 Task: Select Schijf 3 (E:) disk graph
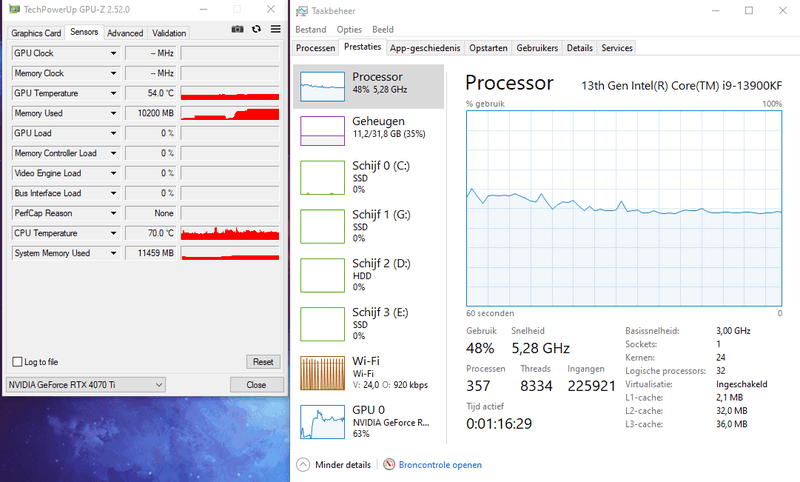pyautogui.click(x=322, y=324)
